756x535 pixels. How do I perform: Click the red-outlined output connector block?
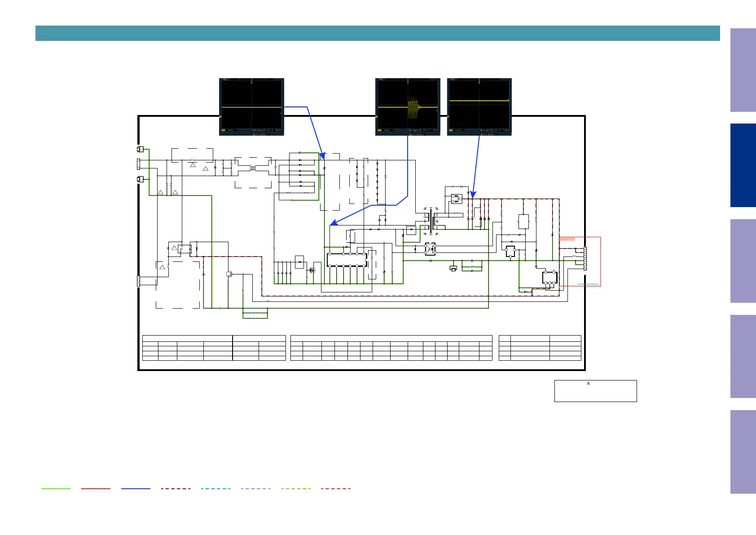click(x=580, y=261)
